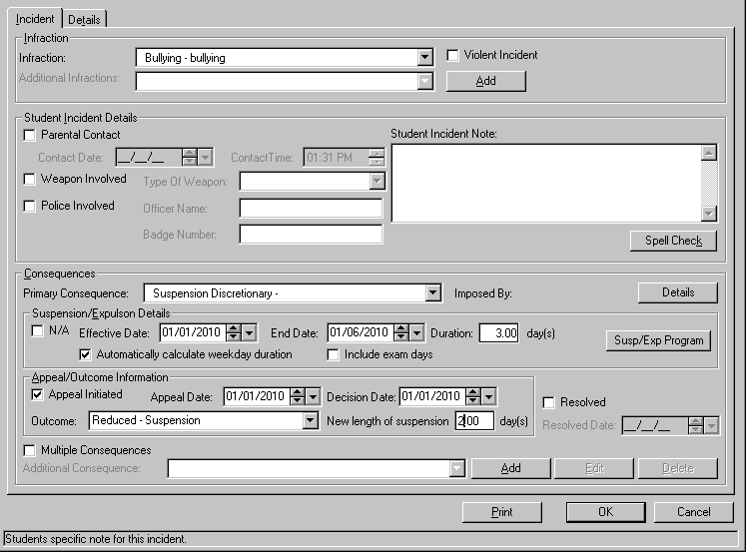Check the Parental Contact box
This screenshot has width=756, height=557.
coord(29,135)
